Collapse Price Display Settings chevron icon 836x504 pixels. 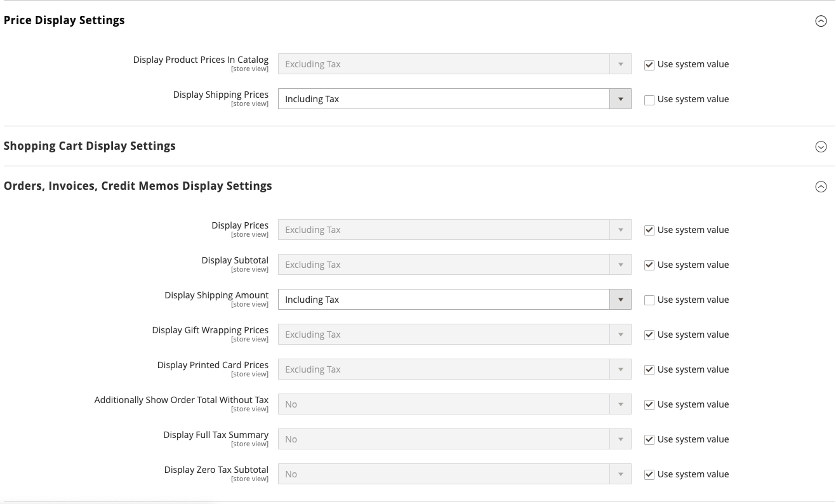point(821,21)
